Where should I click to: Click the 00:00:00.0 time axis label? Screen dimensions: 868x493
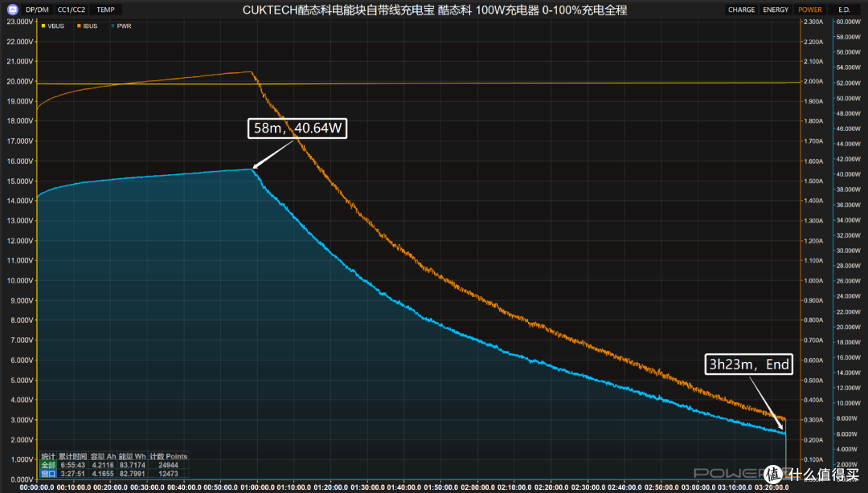coord(37,487)
